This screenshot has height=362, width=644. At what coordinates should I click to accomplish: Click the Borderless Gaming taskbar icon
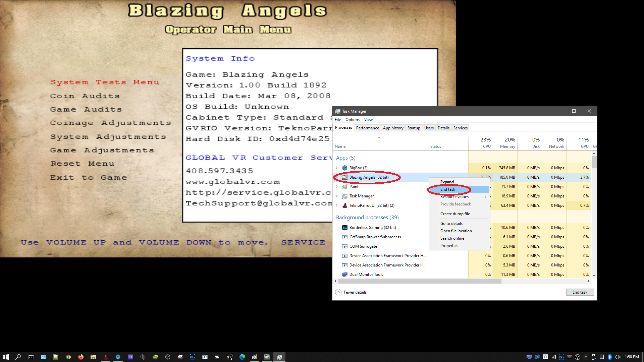[x=193, y=357]
